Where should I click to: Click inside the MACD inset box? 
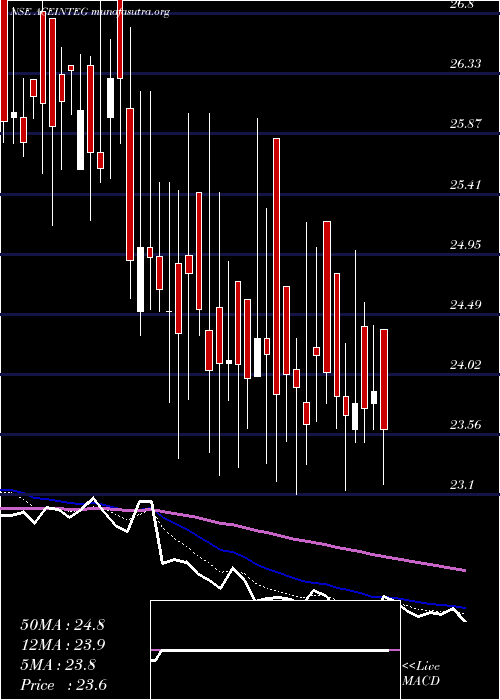click(x=275, y=650)
